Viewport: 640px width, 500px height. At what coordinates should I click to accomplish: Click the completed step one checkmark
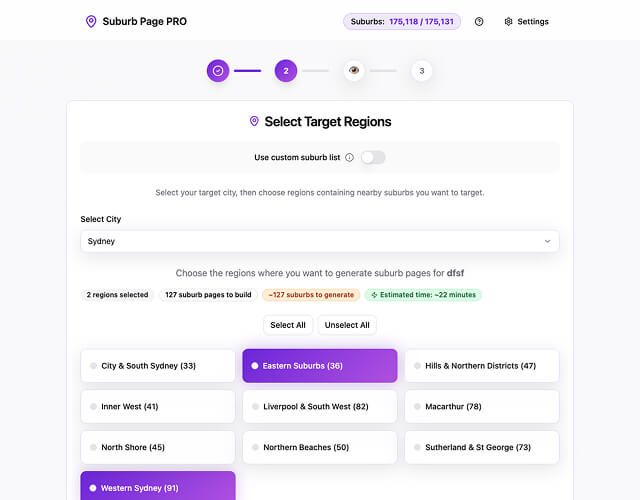(x=218, y=71)
